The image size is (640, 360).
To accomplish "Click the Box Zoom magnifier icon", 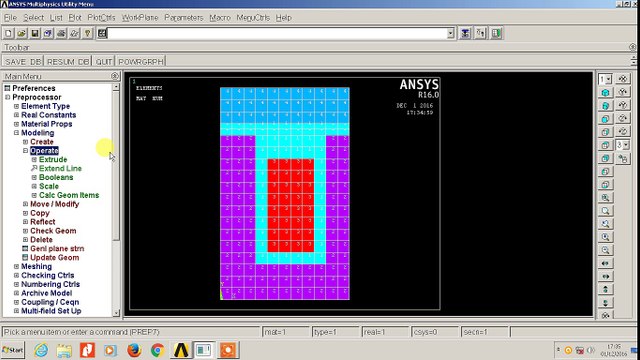I will (x=606, y=211).
